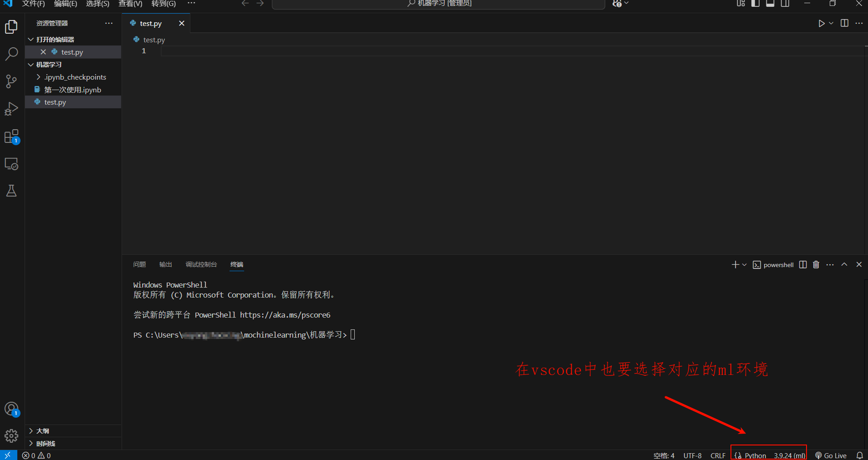
Task: Open the Manage settings gear
Action: pyautogui.click(x=11, y=436)
